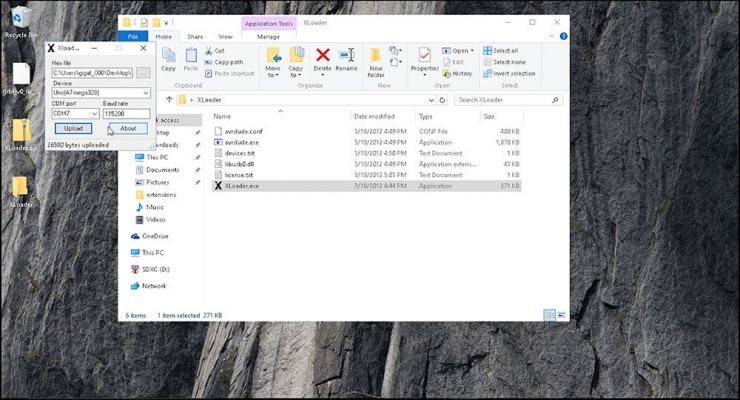Click Select none in the ribbon

pos(505,62)
